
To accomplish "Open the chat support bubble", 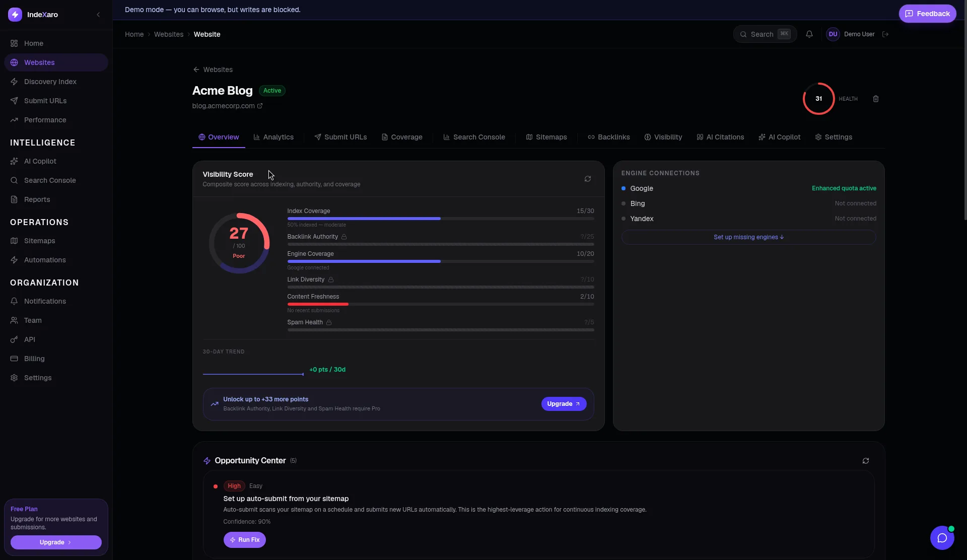I will click(x=942, y=538).
